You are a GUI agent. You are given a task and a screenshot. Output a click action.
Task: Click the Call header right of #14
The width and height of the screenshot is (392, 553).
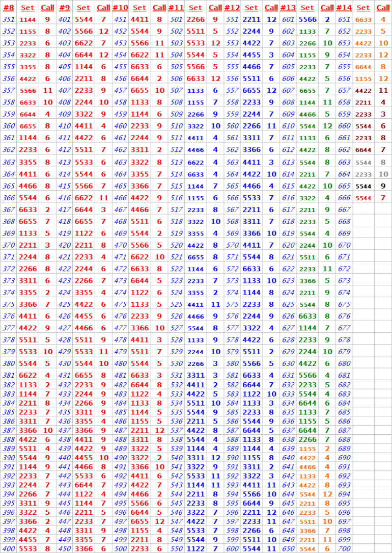383,8
